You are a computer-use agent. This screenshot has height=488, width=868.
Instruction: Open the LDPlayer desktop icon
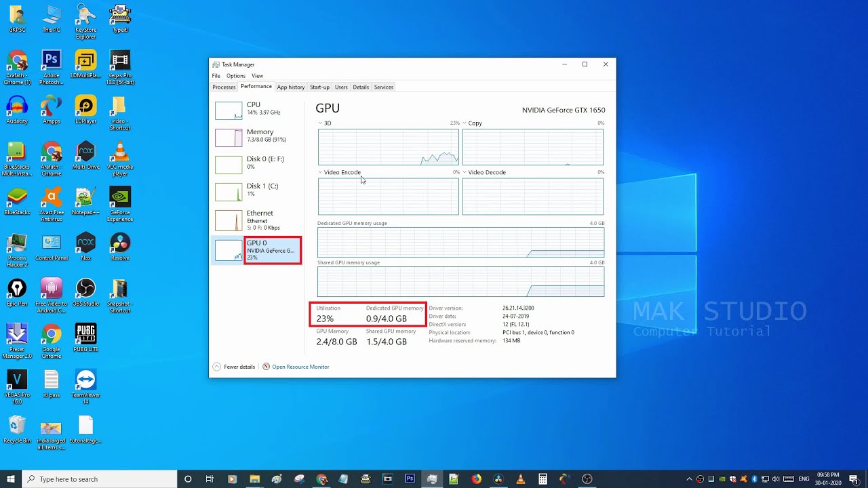pyautogui.click(x=85, y=110)
